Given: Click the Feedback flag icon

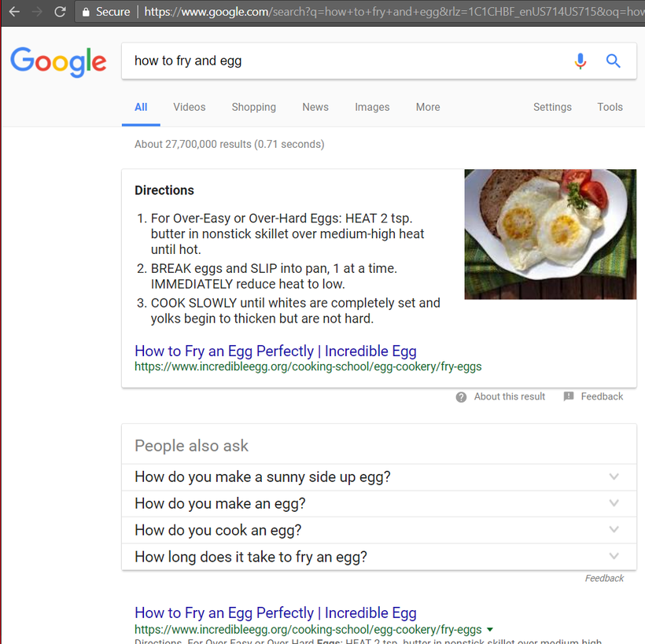Looking at the screenshot, I should point(569,396).
